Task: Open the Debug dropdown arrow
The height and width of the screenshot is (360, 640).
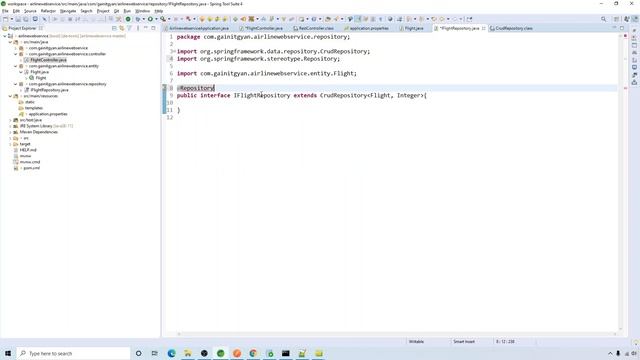Action: click(144, 19)
